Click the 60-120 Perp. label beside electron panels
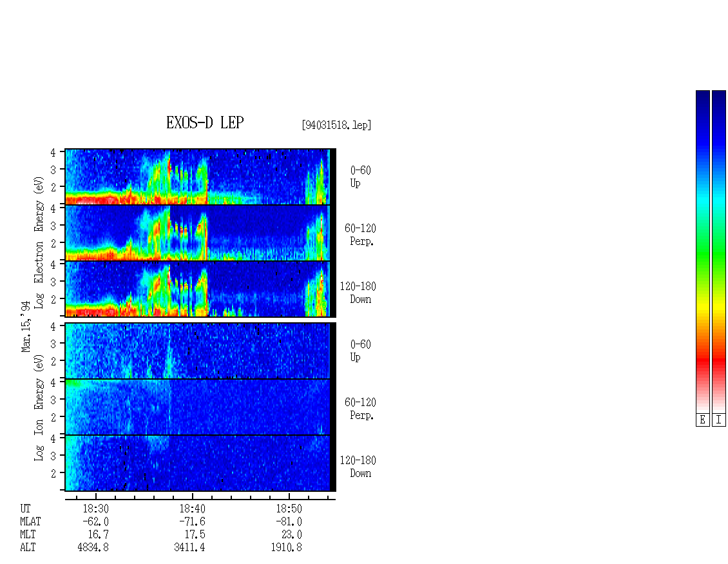 click(360, 235)
